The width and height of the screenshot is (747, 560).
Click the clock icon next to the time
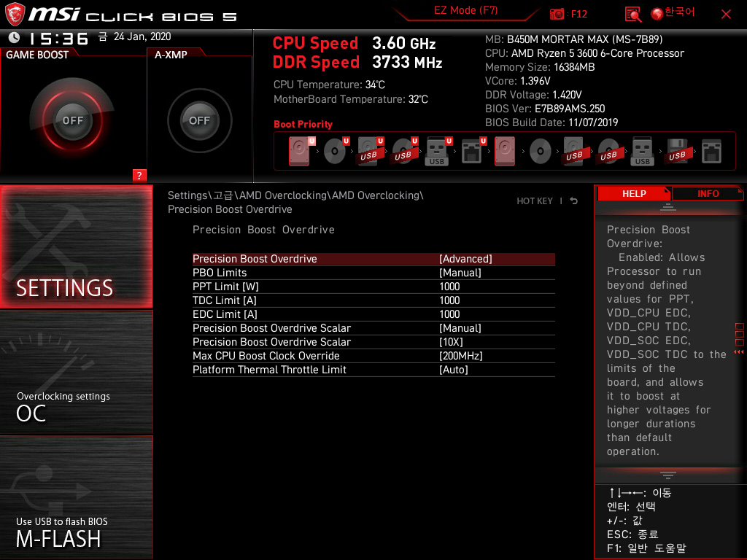tap(15, 37)
